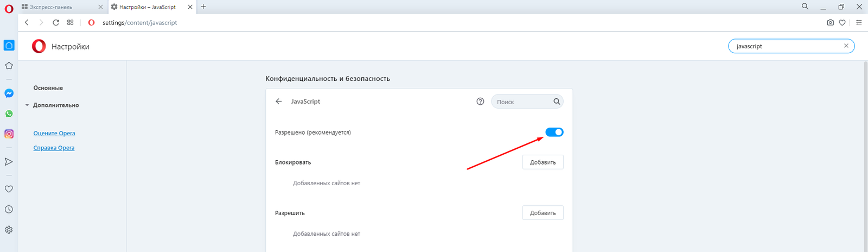Open Messenger in the sidebar

point(9,93)
